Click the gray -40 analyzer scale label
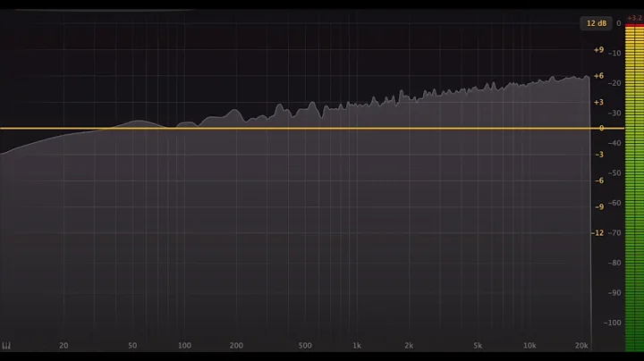The image size is (644, 361). click(614, 143)
